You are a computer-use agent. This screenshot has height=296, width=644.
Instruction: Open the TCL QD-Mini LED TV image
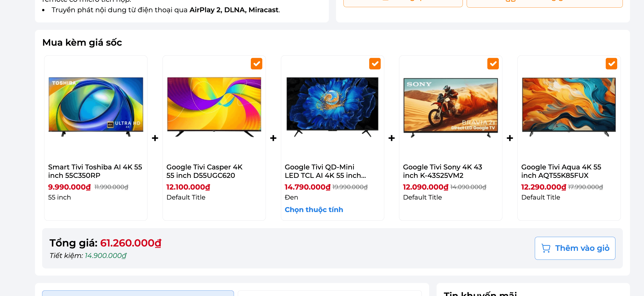click(x=332, y=107)
